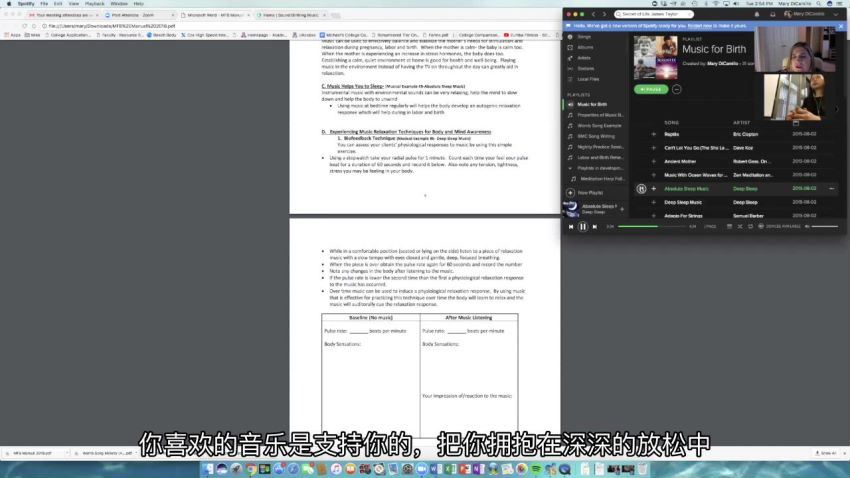850x478 pixels.
Task: Click the Spotify search field
Action: click(654, 14)
